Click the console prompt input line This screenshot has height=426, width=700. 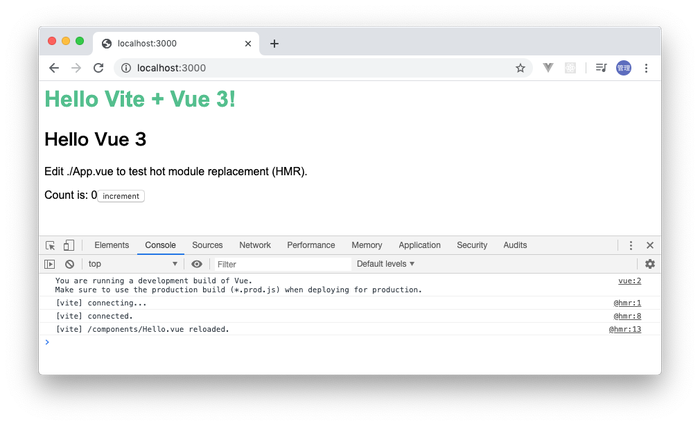[350, 342]
